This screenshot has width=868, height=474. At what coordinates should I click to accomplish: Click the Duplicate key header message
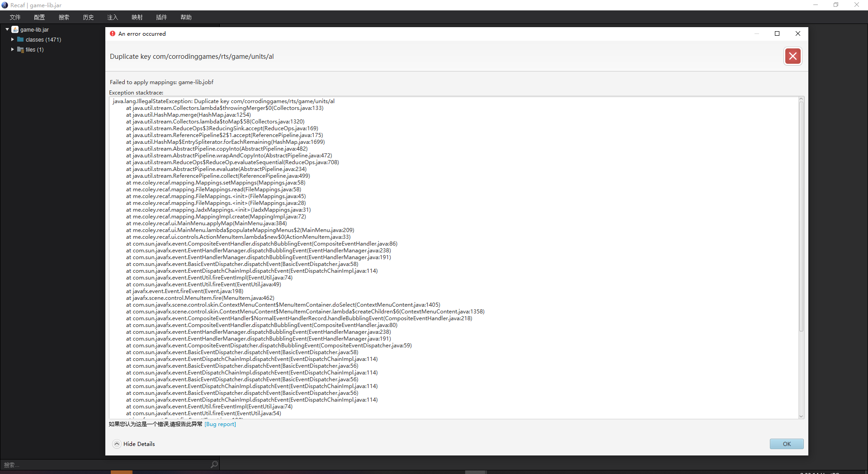pyautogui.click(x=192, y=57)
